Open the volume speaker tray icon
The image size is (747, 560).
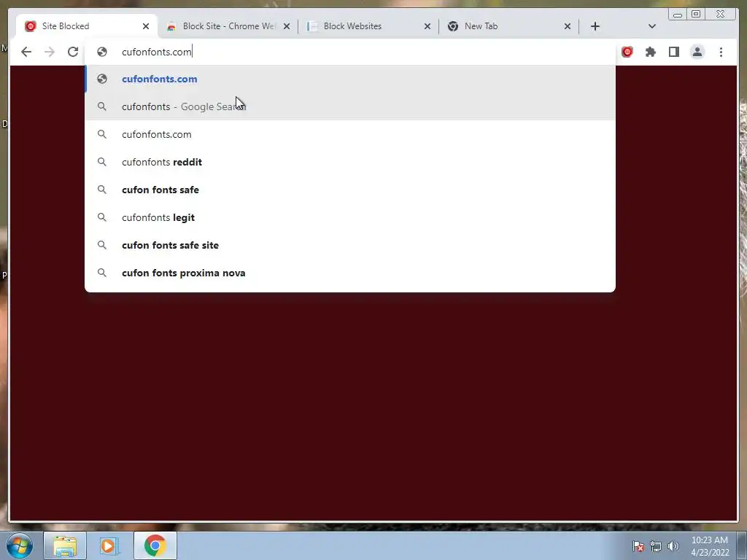[673, 546]
